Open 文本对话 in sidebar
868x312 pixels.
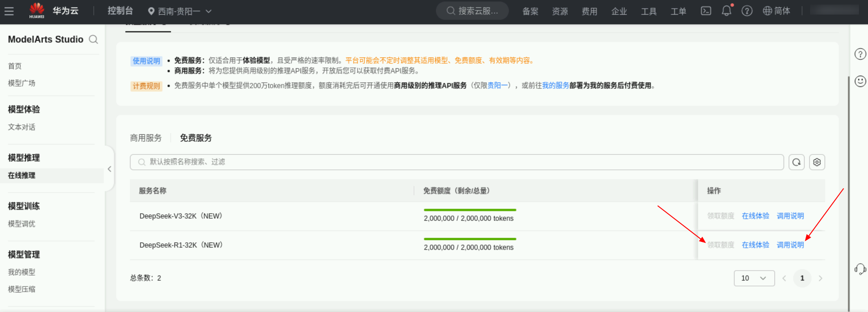pyautogui.click(x=21, y=127)
